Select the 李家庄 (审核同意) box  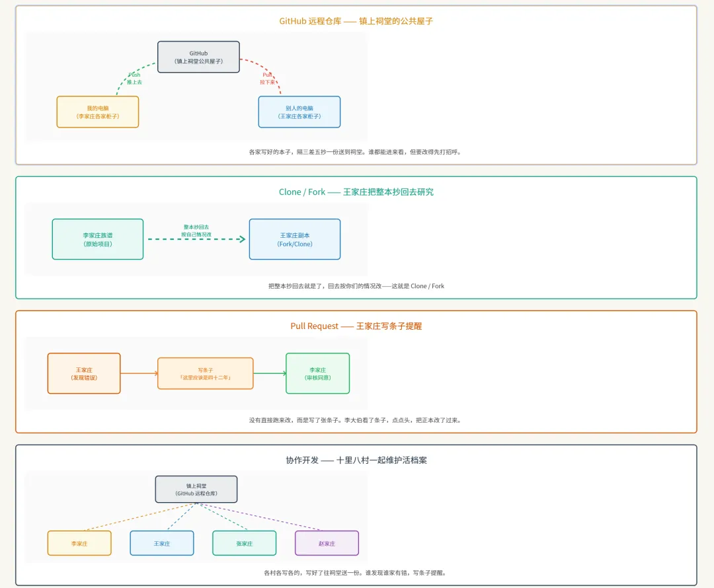(x=317, y=373)
